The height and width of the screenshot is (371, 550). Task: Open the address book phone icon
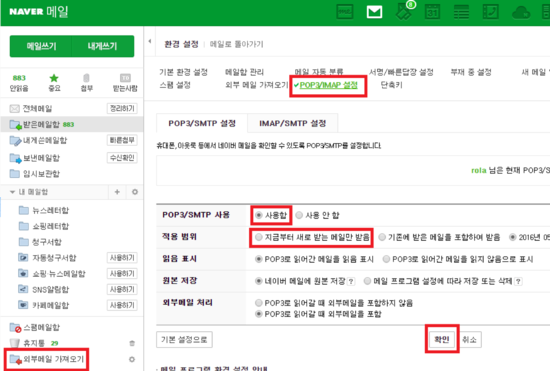coord(490,12)
